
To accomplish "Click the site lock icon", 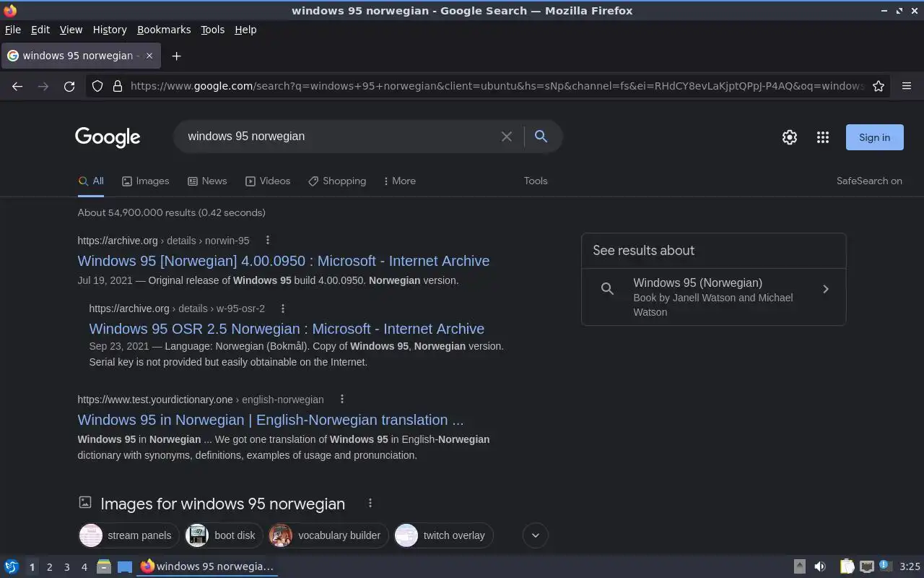I will pyautogui.click(x=118, y=86).
